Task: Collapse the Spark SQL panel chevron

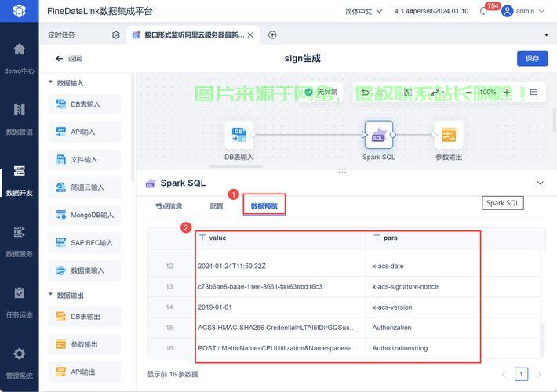Action: click(x=541, y=183)
